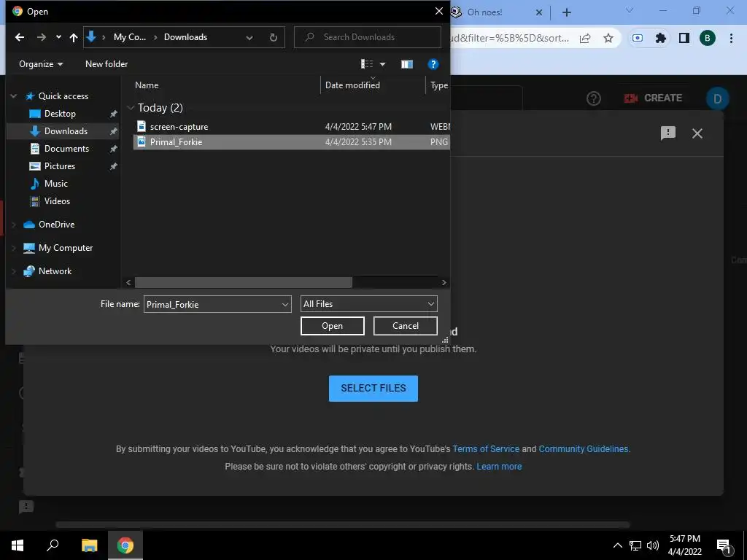Image resolution: width=747 pixels, height=560 pixels.
Task: Go back in Open dialog navigation
Action: pos(20,37)
